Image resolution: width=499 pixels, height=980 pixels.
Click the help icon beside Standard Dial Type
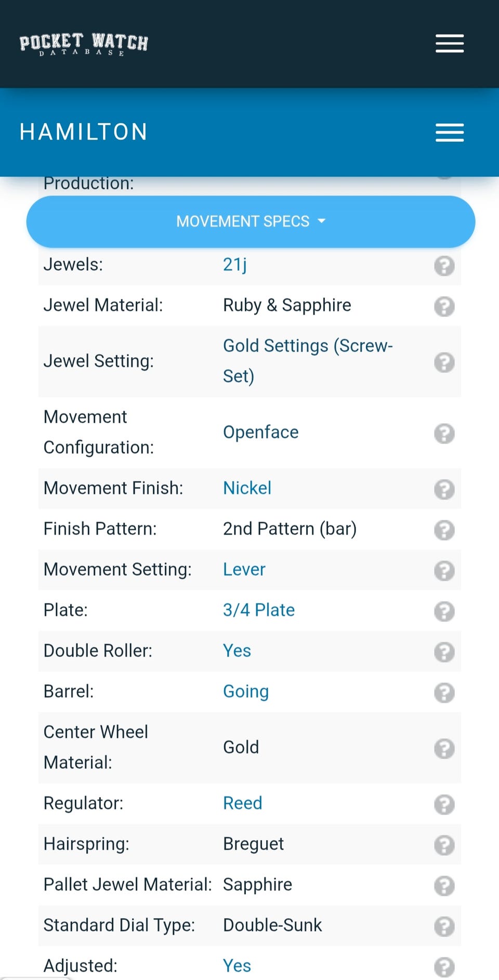click(x=444, y=926)
